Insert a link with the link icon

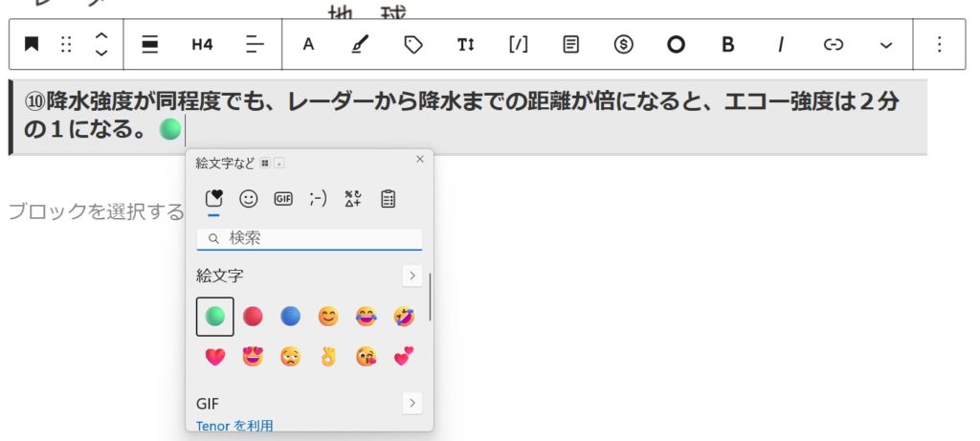834,44
